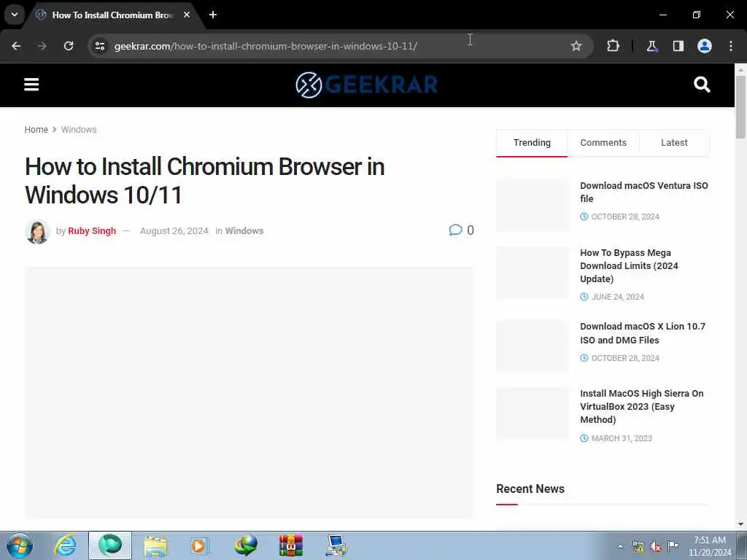Viewport: 747px width, 560px height.
Task: Open the Extensions puzzle icon
Action: (x=613, y=46)
